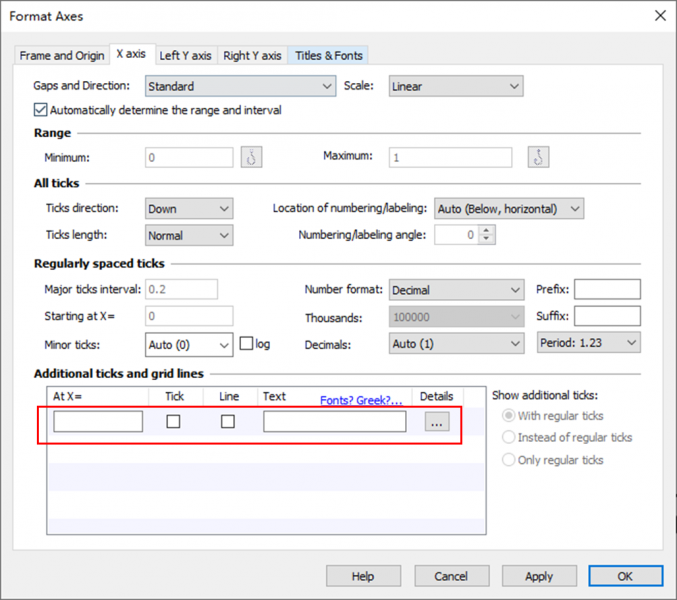
Task: Open the Fonts? Greek?... link
Action: click(x=361, y=400)
